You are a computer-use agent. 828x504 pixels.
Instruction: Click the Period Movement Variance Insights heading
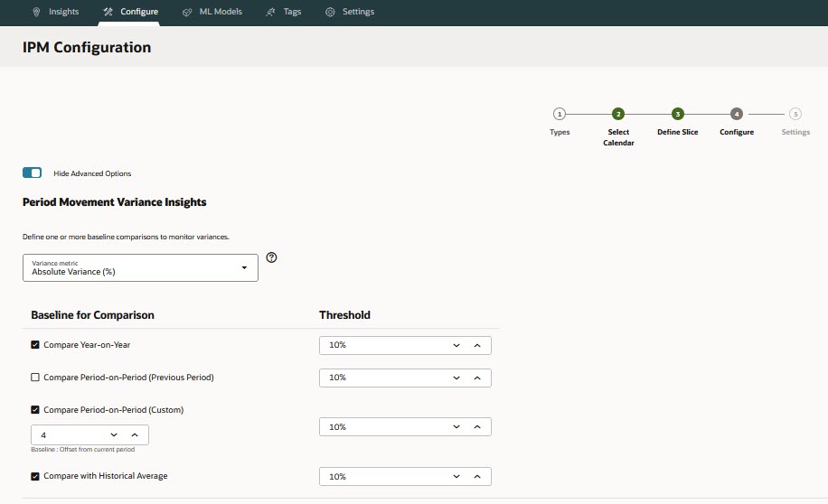coord(114,202)
